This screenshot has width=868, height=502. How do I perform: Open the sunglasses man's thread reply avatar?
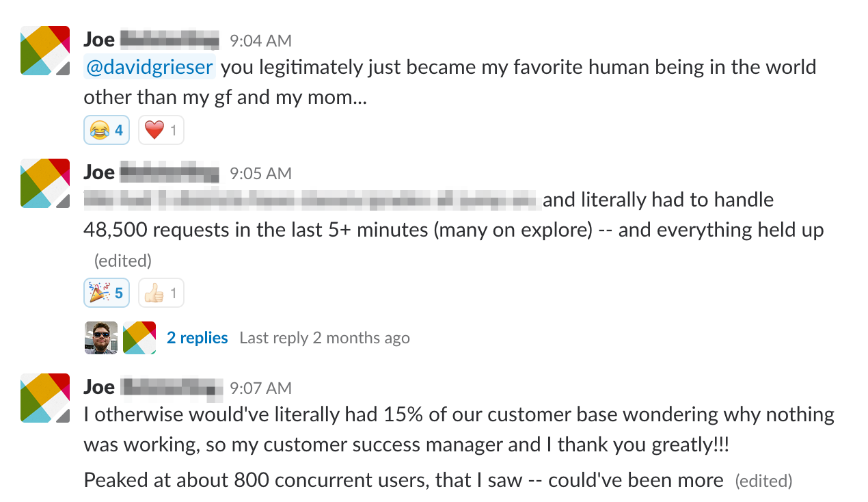tap(101, 338)
